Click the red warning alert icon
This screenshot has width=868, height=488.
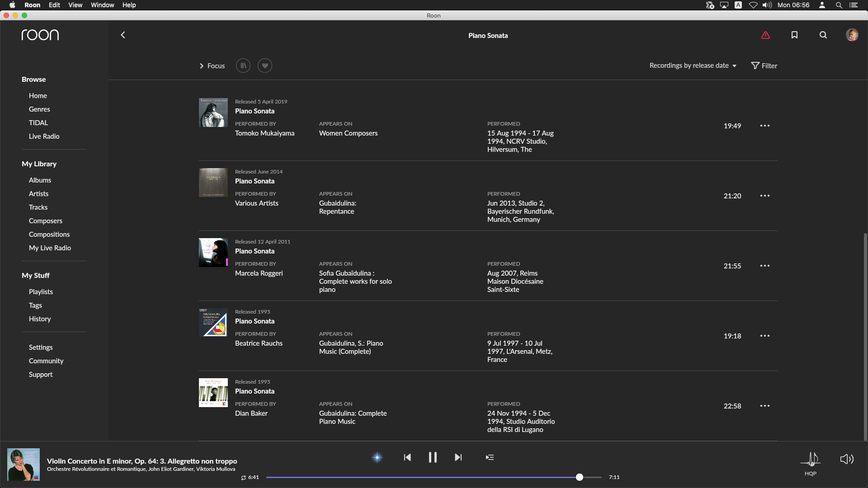tap(765, 35)
